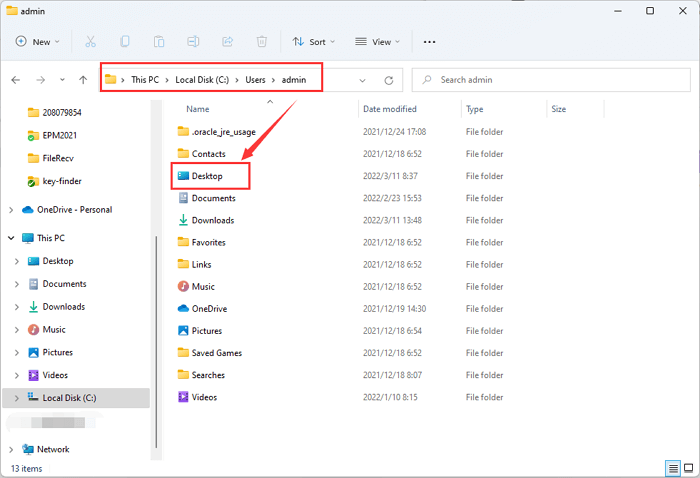Sort by the Date modified column header
Image resolution: width=700 pixels, height=478 pixels.
389,109
